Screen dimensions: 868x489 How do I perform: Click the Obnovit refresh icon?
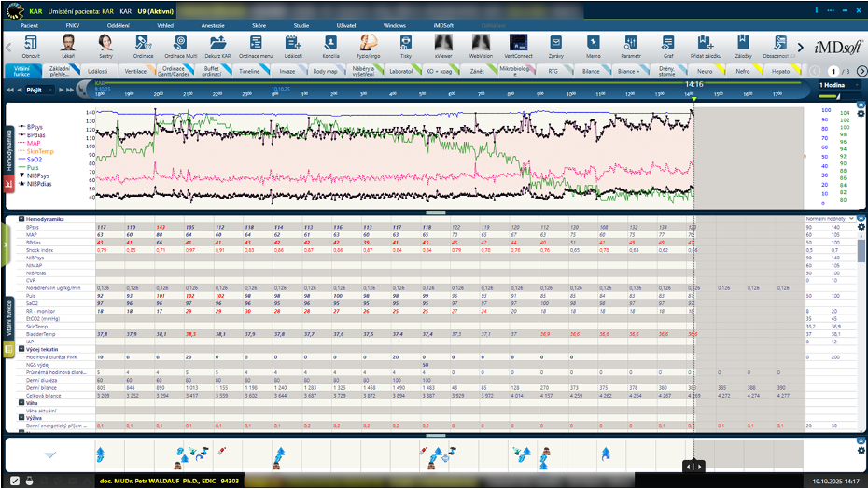31,43
